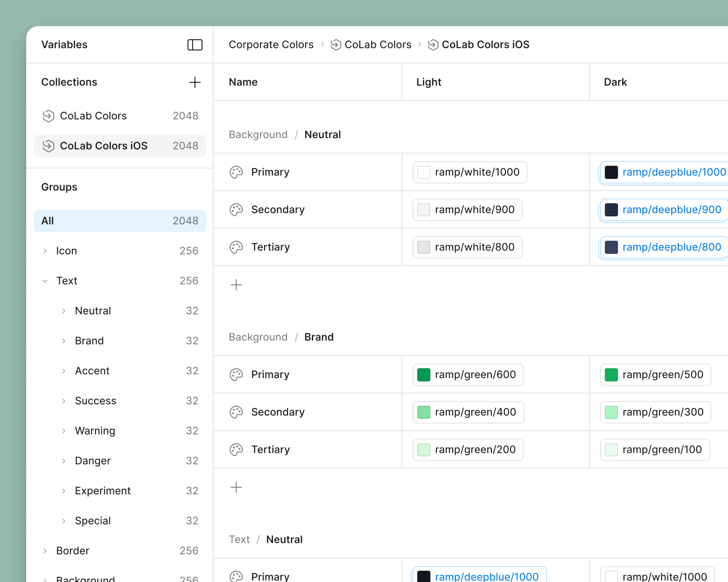Expand the Warning subgroup

pos(63,431)
